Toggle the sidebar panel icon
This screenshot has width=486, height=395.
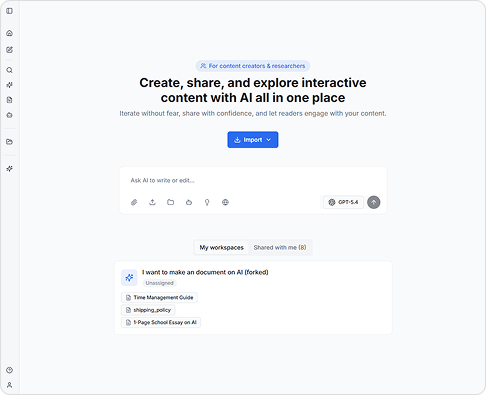pyautogui.click(x=9, y=11)
